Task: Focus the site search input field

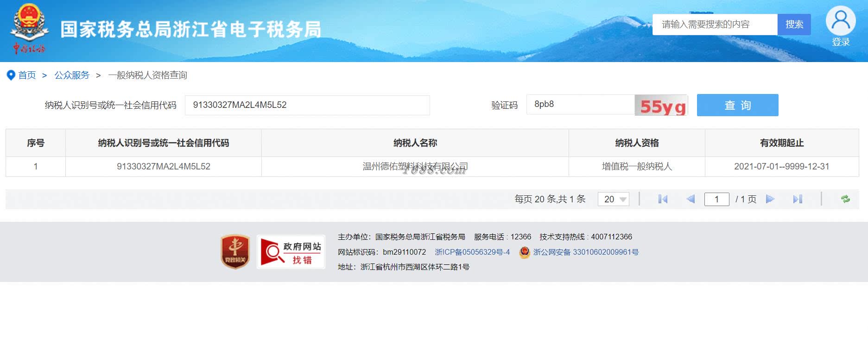Action: pyautogui.click(x=715, y=25)
